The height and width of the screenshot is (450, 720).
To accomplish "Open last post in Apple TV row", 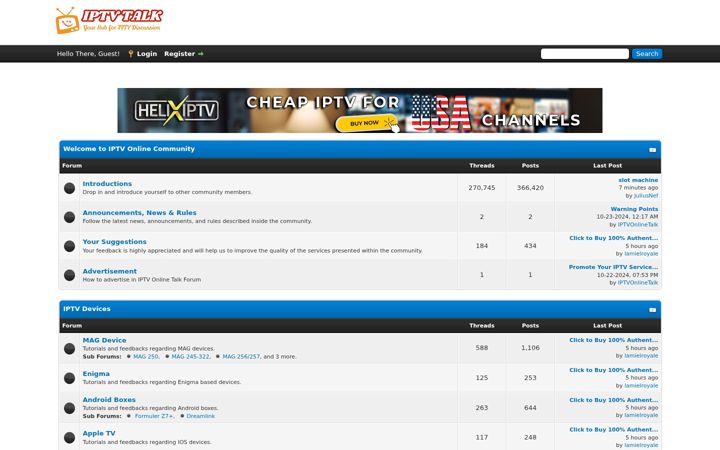I will 613,430.
